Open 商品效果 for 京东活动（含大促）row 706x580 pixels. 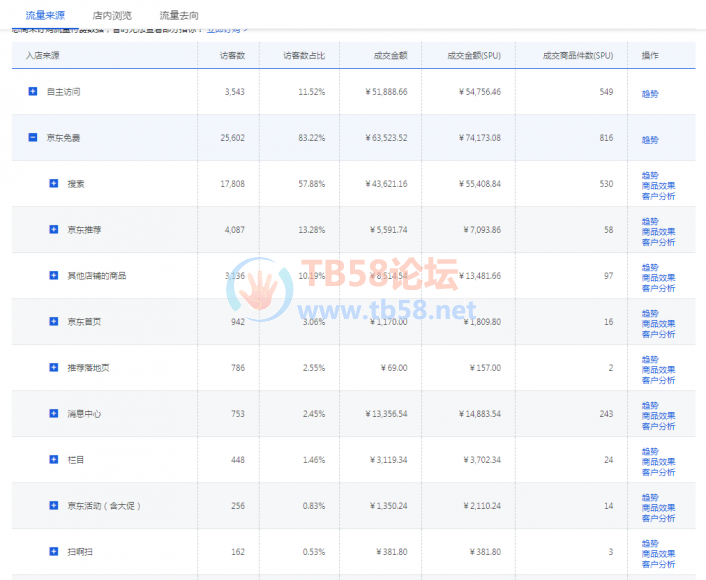pos(658,508)
